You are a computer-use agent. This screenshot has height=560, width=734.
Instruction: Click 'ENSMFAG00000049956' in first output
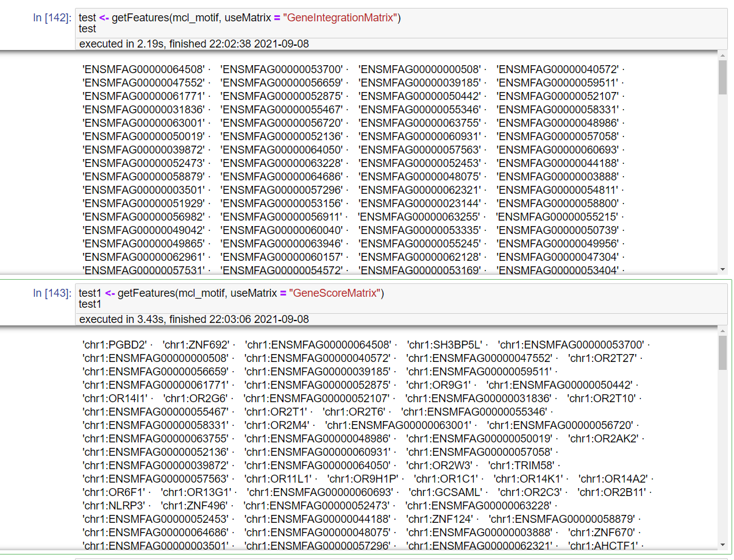[x=558, y=244]
